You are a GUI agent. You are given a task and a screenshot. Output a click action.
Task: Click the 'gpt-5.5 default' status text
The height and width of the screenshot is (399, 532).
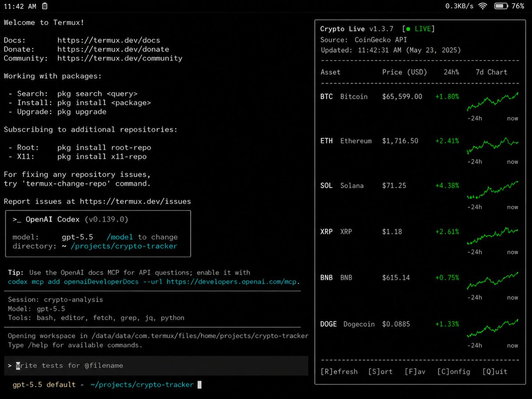point(44,385)
